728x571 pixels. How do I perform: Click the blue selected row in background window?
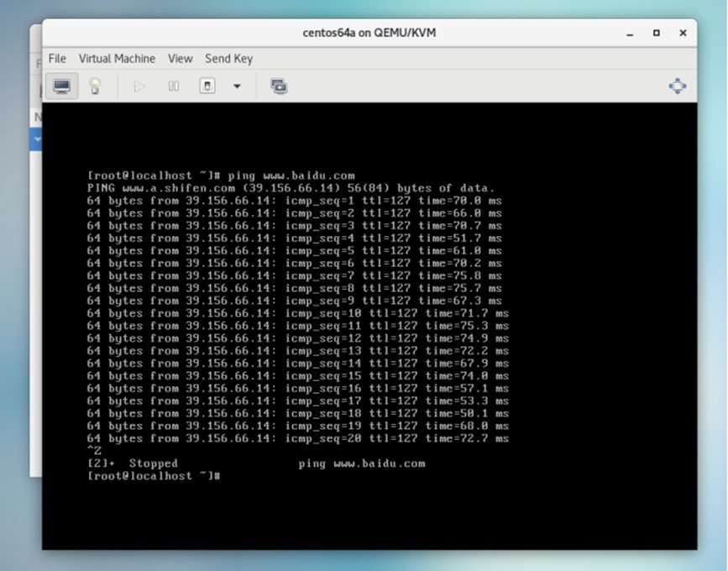(36, 139)
